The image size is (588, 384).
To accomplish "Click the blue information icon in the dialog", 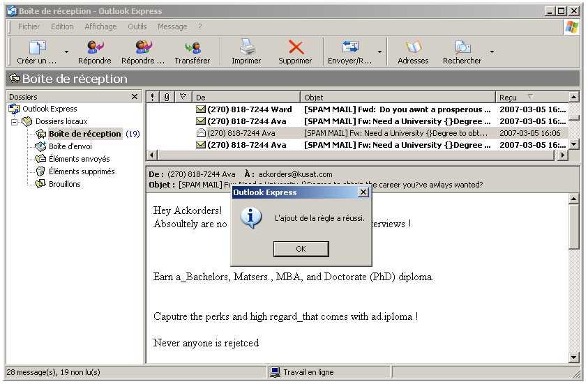I will [251, 217].
